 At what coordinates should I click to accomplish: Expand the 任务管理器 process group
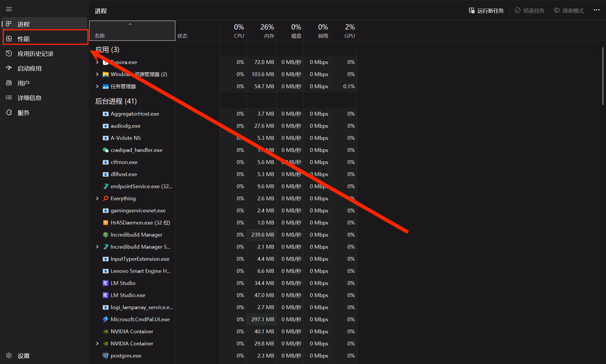pyautogui.click(x=97, y=86)
